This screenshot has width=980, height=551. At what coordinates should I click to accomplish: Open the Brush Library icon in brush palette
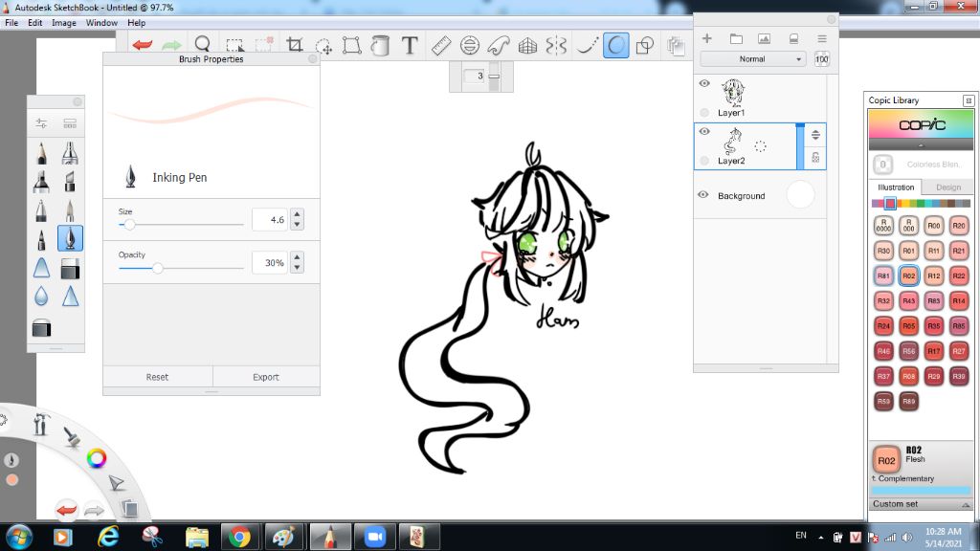coord(69,123)
